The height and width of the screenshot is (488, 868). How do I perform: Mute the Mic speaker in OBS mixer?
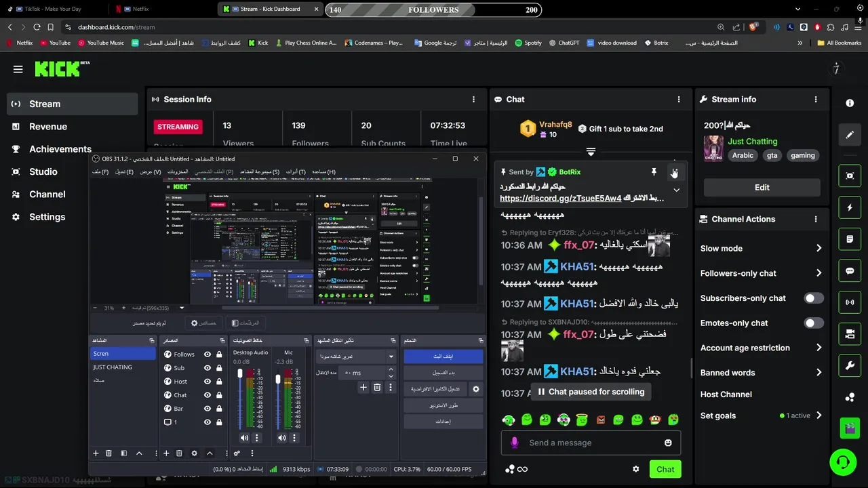coord(282,438)
